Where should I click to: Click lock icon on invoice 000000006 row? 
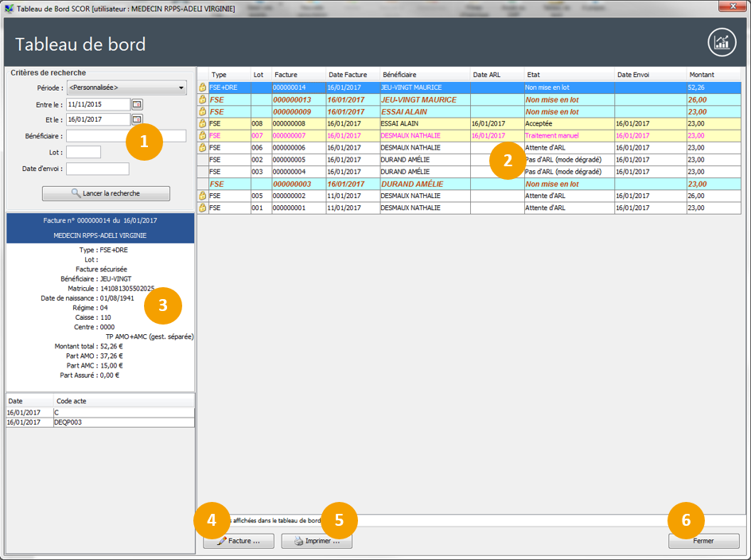[x=202, y=148]
